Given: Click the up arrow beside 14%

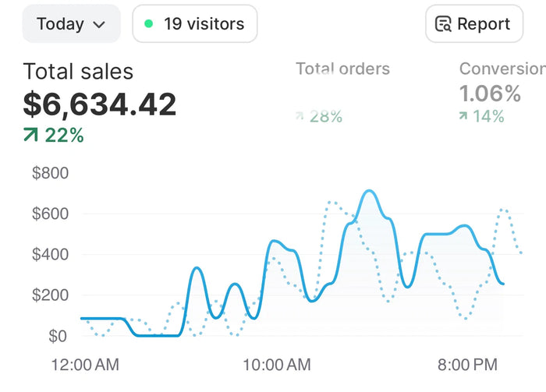Looking at the screenshot, I should pos(463,116).
